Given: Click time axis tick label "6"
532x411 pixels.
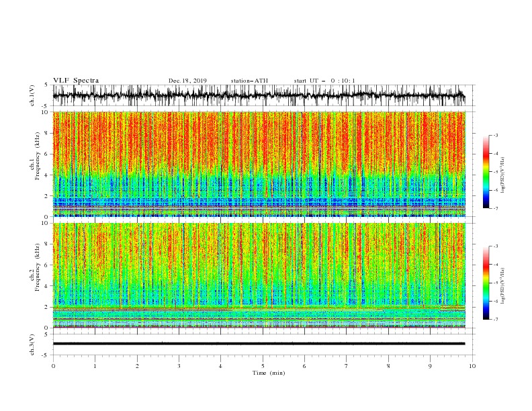Looking at the screenshot, I should [305, 366].
